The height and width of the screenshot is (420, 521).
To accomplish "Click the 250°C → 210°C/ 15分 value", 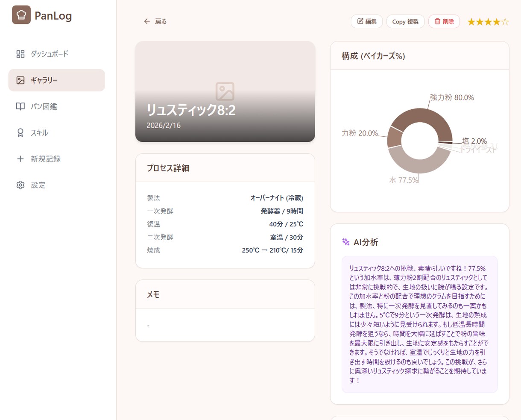I will pyautogui.click(x=272, y=250).
